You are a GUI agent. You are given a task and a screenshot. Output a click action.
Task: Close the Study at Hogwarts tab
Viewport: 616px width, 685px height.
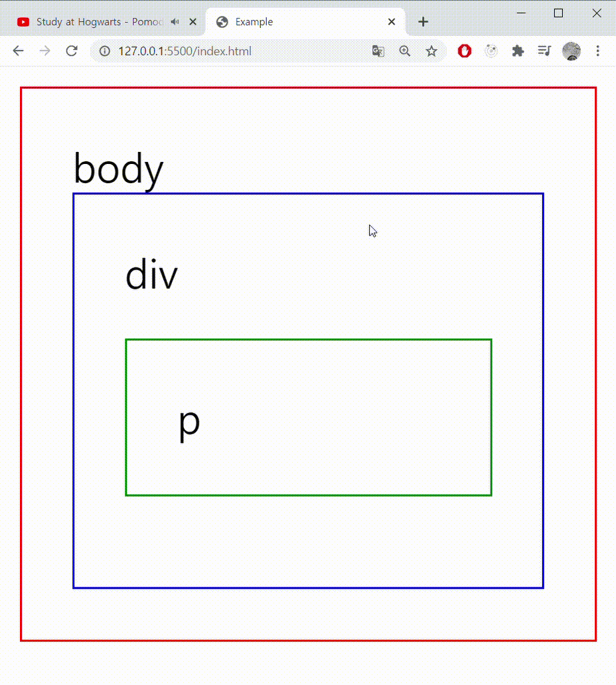tap(193, 22)
